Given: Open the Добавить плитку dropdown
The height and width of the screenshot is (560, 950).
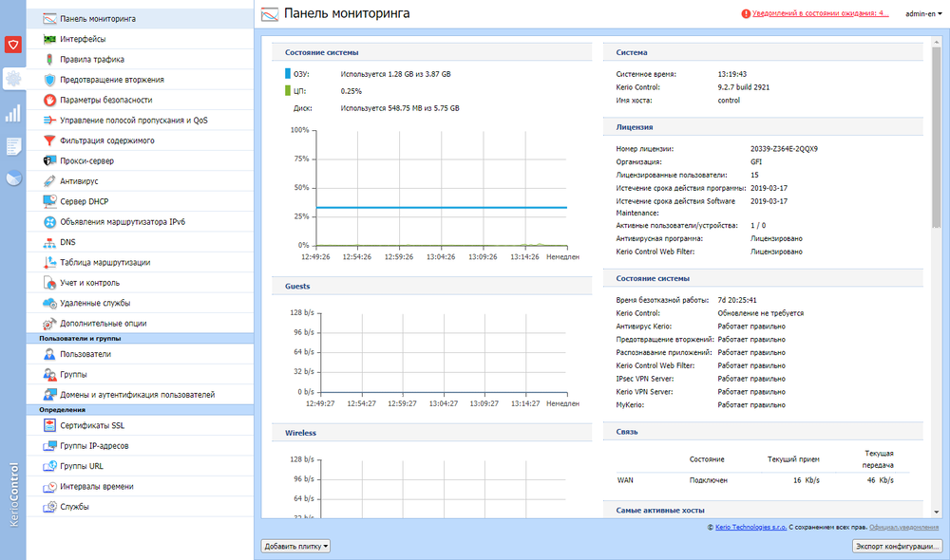Looking at the screenshot, I should (295, 546).
